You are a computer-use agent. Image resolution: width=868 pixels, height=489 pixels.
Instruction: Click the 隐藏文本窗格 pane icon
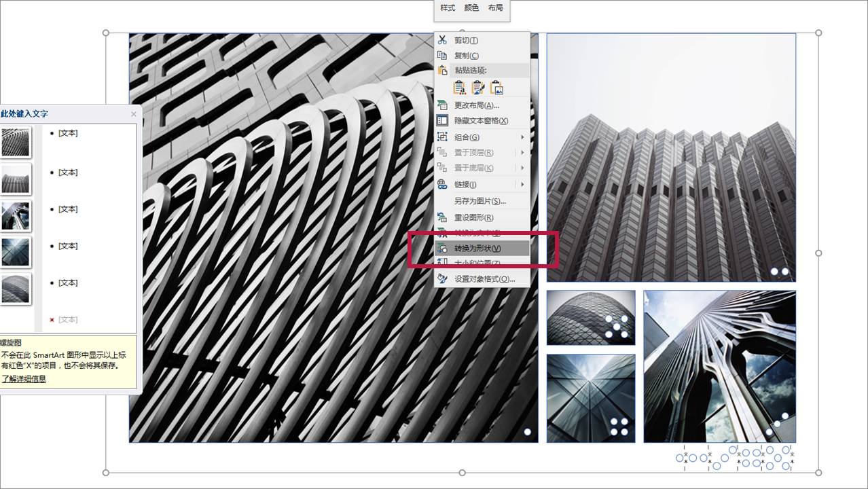[442, 120]
